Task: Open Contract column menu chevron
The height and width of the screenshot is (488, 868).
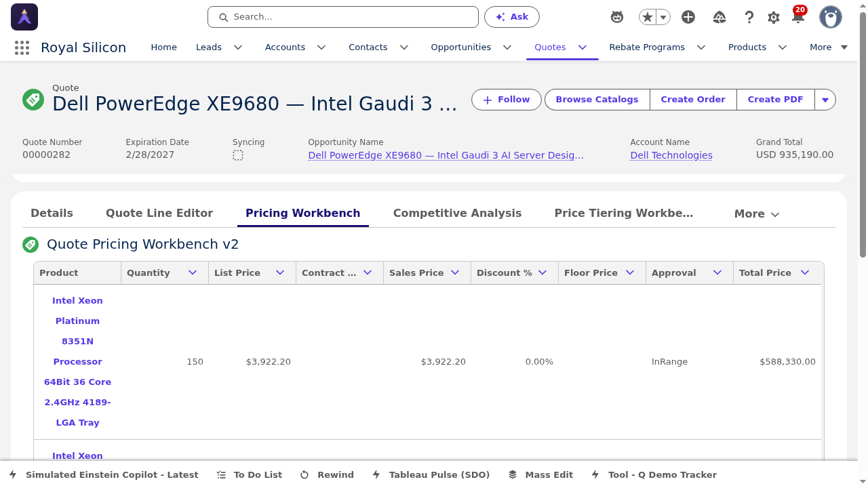Action: click(x=368, y=272)
